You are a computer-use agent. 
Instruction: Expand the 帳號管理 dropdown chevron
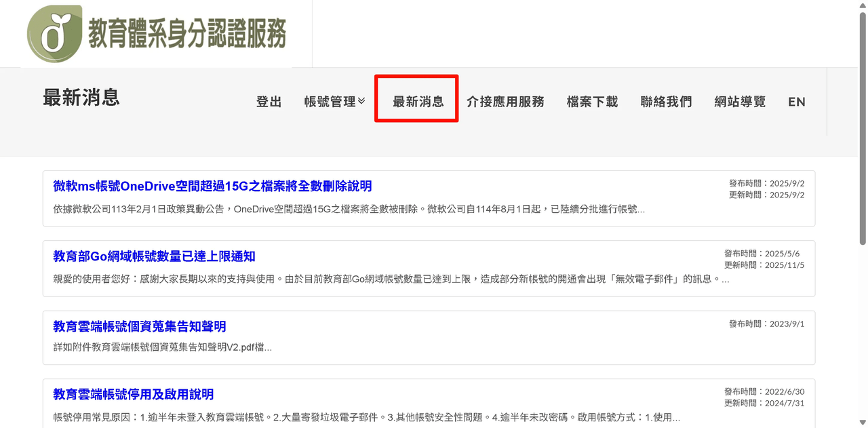tap(361, 101)
